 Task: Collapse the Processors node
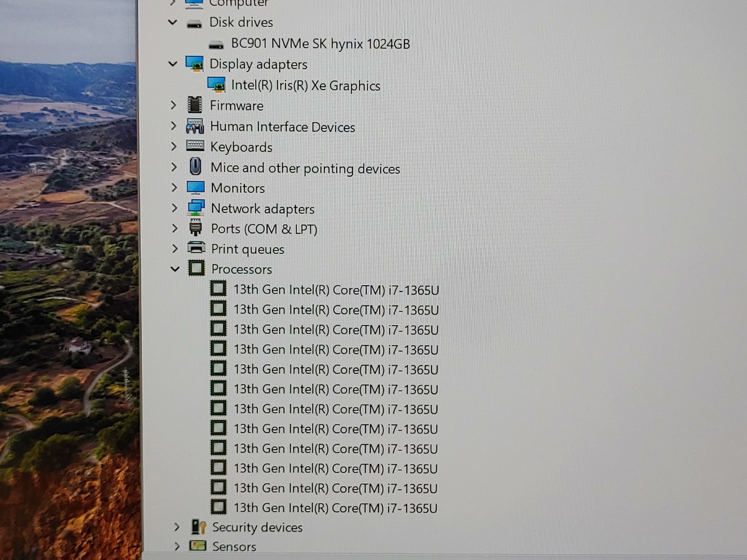pyautogui.click(x=175, y=269)
